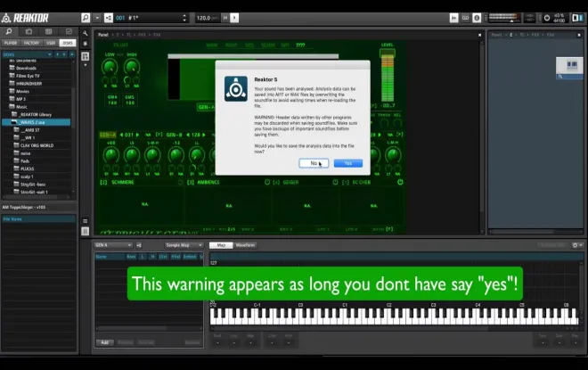
Task: Open the dropdown arrow beside the search icon
Action: pos(97,18)
